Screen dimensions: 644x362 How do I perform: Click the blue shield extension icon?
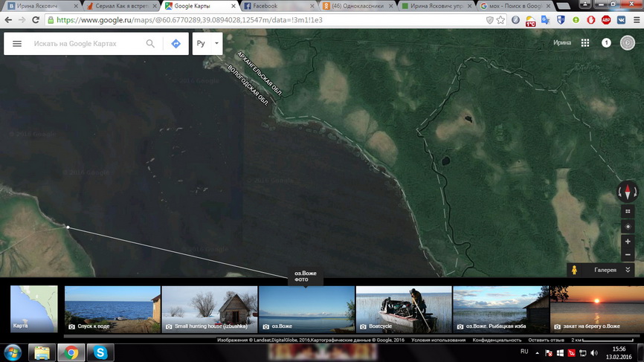pos(561,20)
